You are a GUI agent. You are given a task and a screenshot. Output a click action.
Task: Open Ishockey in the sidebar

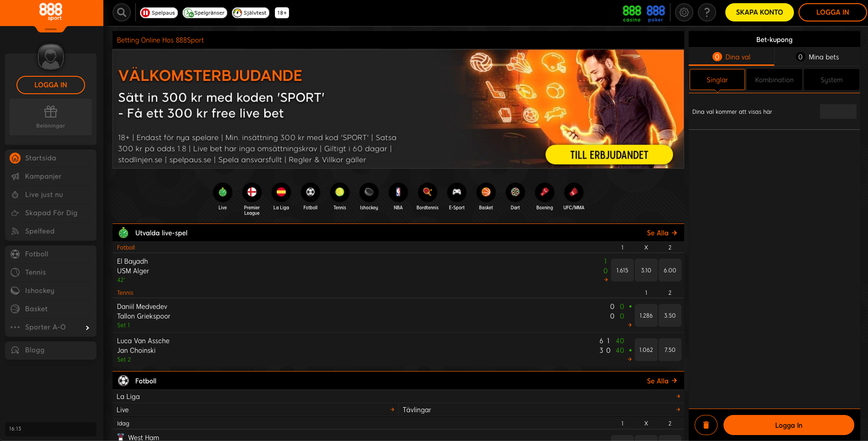51,291
